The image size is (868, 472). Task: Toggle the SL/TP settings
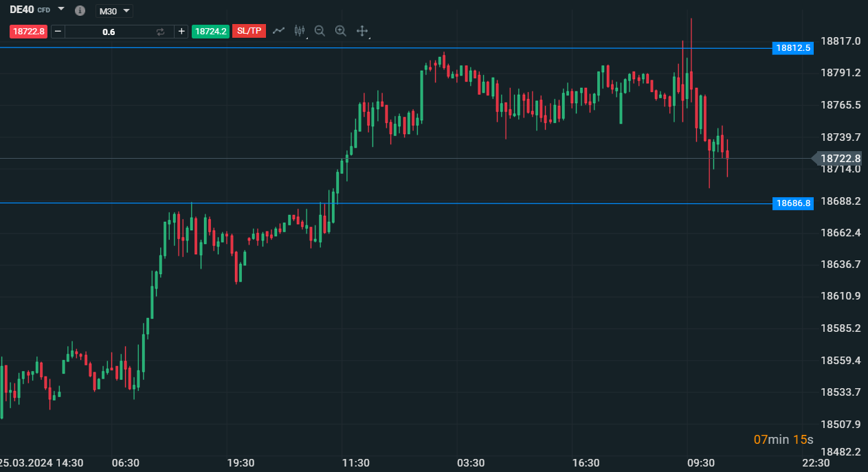pos(249,32)
